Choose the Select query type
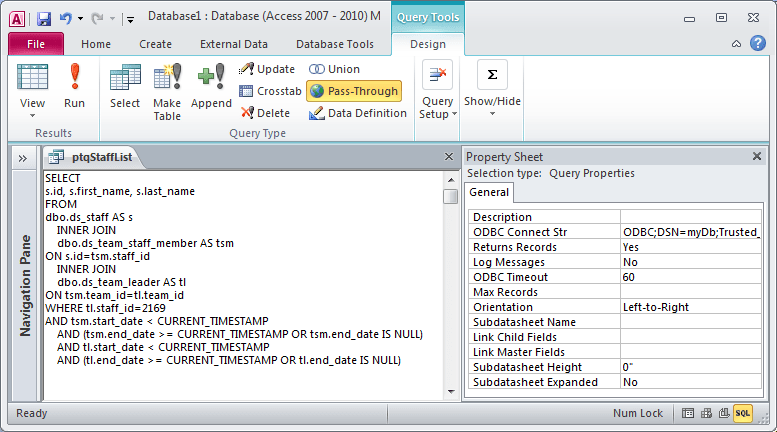This screenshot has width=777, height=432. click(x=125, y=86)
